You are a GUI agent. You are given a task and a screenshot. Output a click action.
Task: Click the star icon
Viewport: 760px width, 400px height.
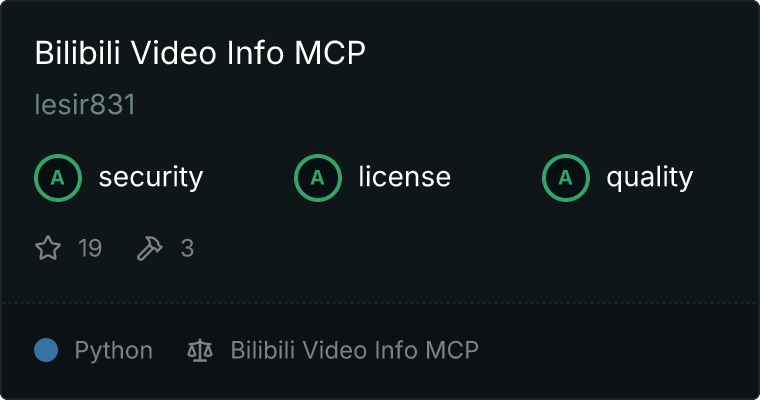click(48, 248)
